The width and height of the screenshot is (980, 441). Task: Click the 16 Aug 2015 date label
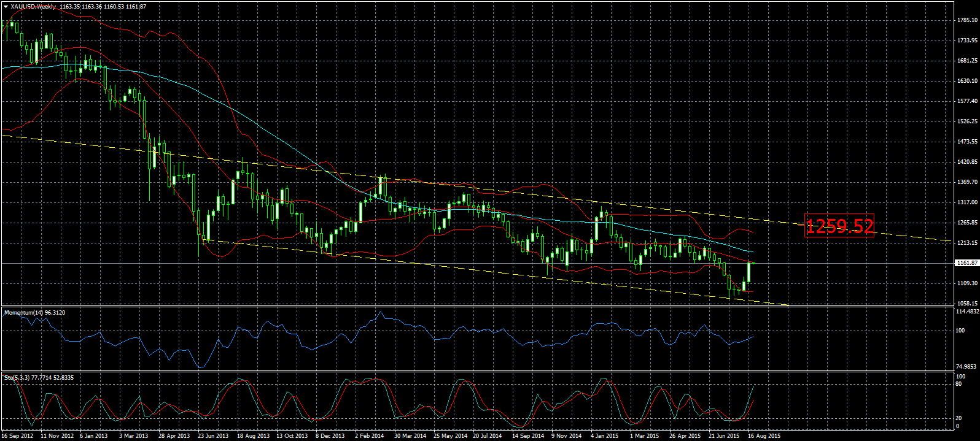point(764,436)
